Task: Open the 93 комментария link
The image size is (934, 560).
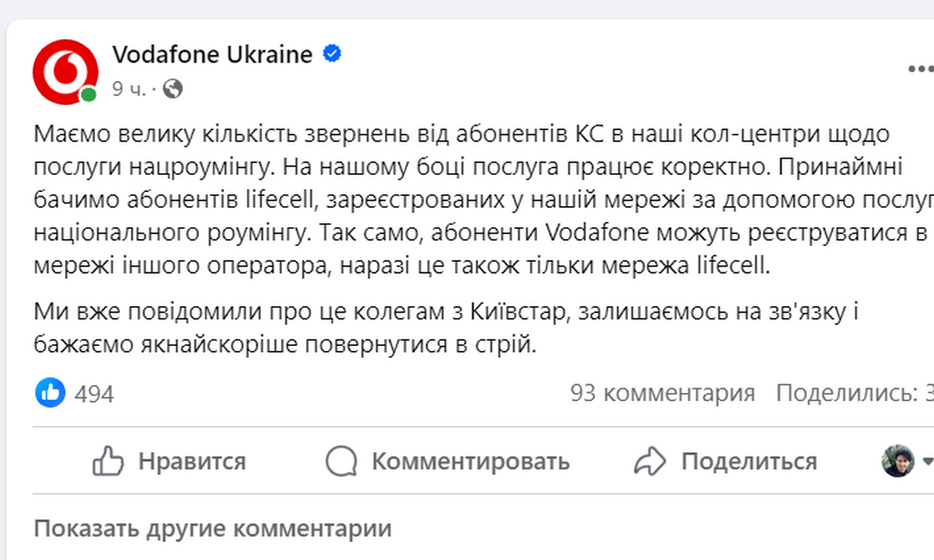Action: (x=662, y=393)
